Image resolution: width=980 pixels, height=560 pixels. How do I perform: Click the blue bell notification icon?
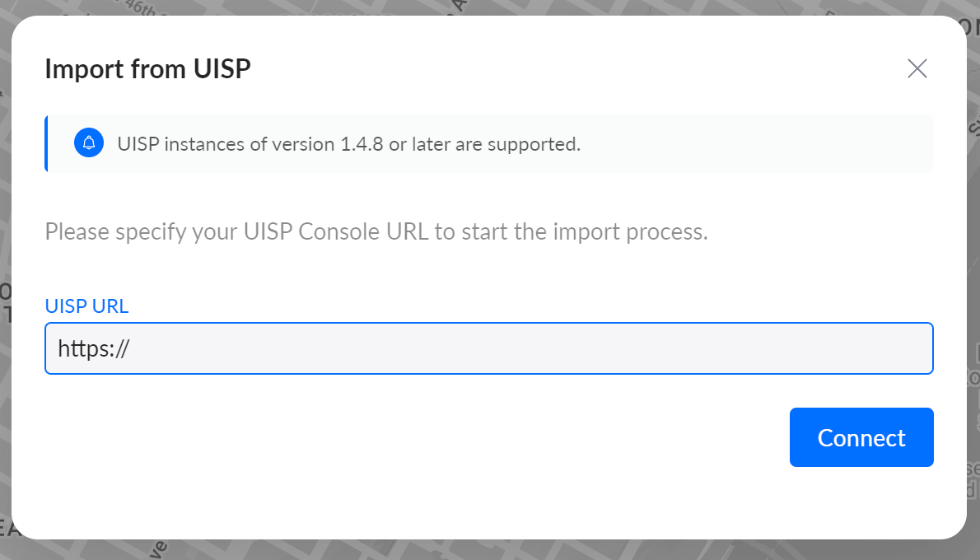(x=89, y=143)
